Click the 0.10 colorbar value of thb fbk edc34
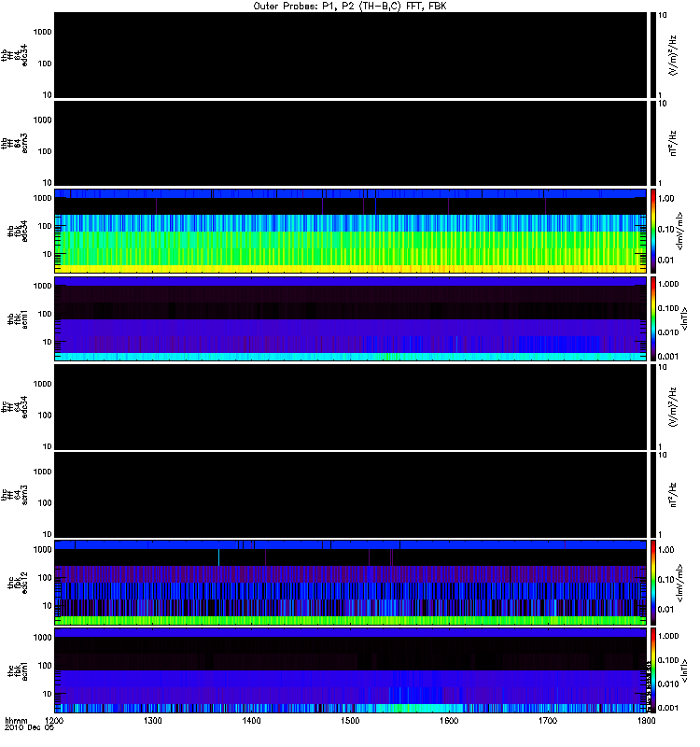Viewport: 700px width, 747px height. [x=666, y=229]
